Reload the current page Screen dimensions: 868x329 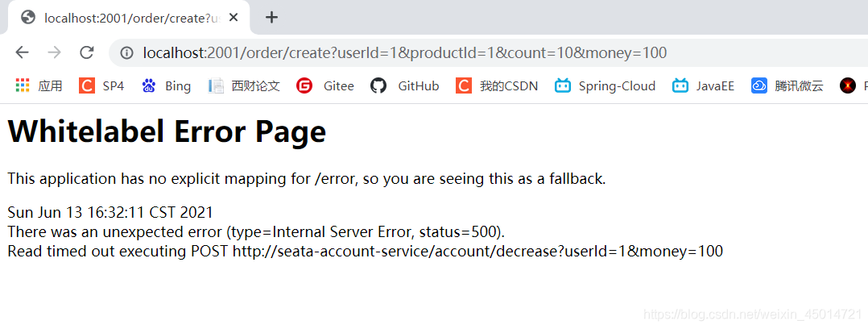[86, 52]
